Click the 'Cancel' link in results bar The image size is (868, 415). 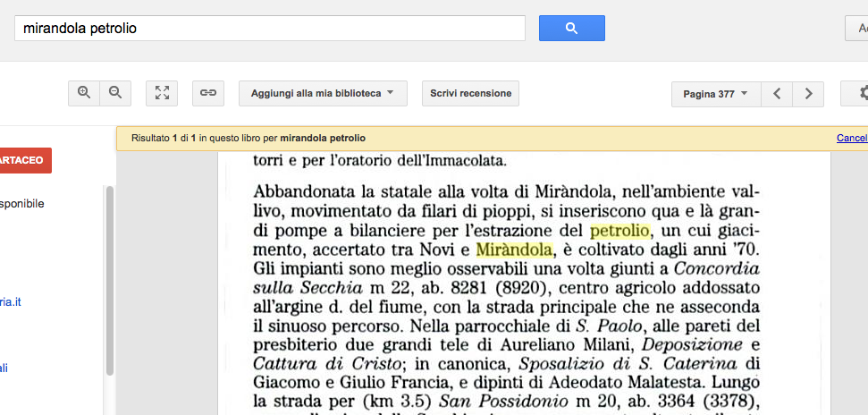point(852,139)
